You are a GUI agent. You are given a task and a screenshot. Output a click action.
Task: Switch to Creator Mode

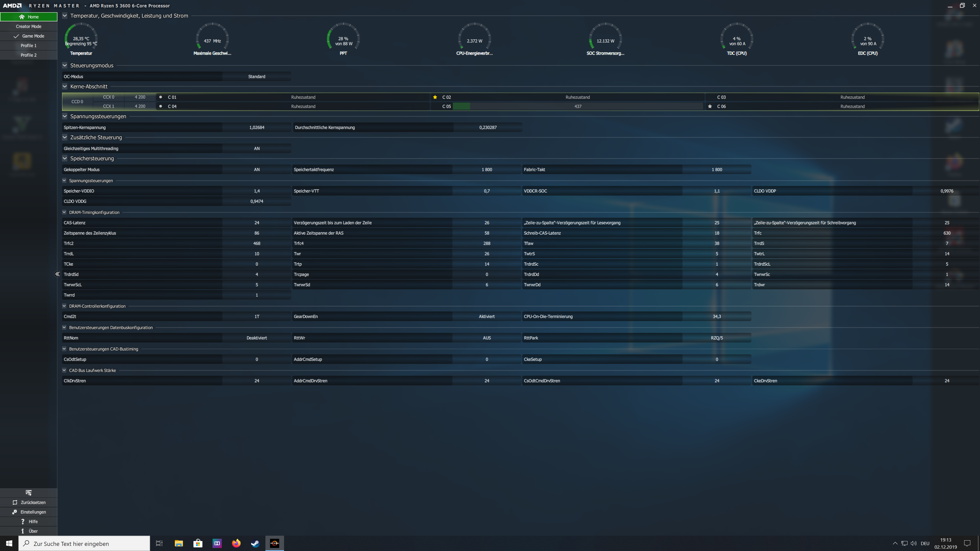29,26
